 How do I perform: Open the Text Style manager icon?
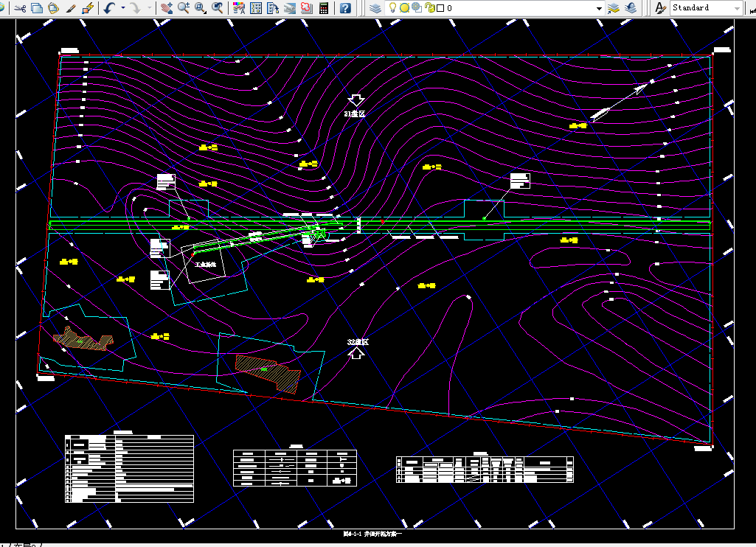point(659,8)
